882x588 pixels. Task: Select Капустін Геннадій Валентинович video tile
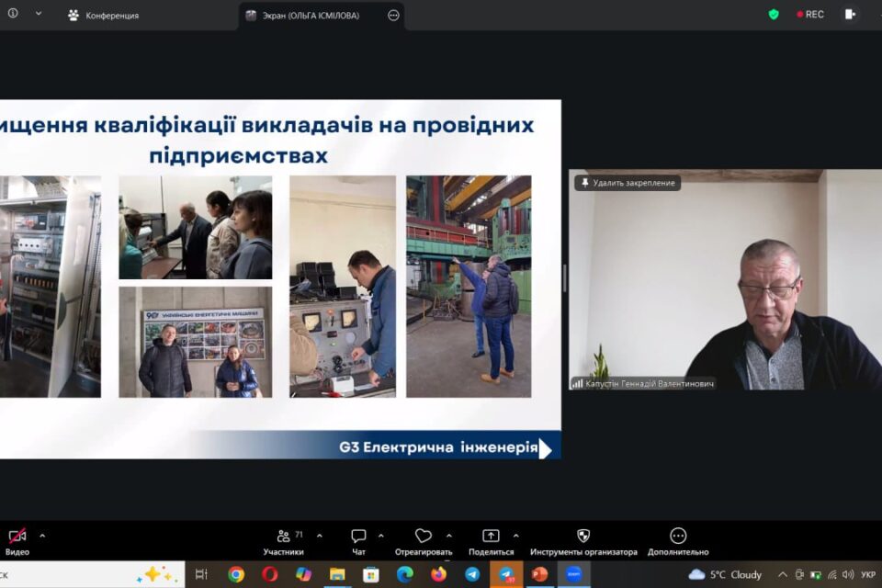[x=725, y=279]
